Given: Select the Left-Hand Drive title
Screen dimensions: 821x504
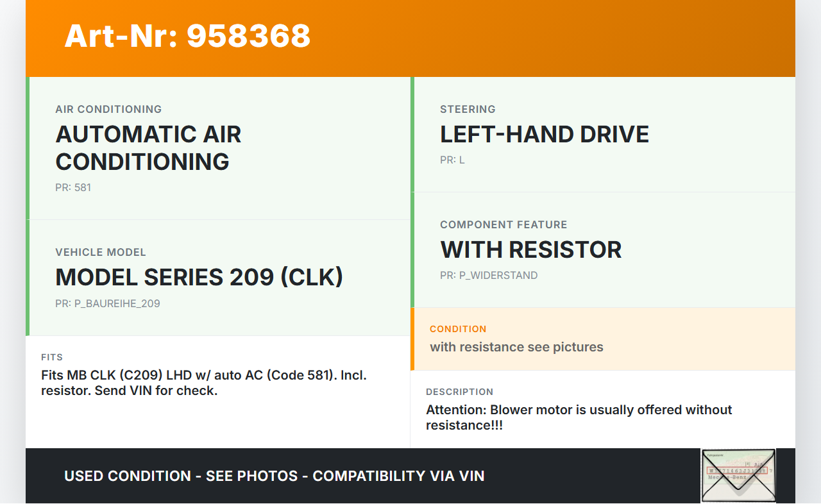Looking at the screenshot, I should [544, 134].
